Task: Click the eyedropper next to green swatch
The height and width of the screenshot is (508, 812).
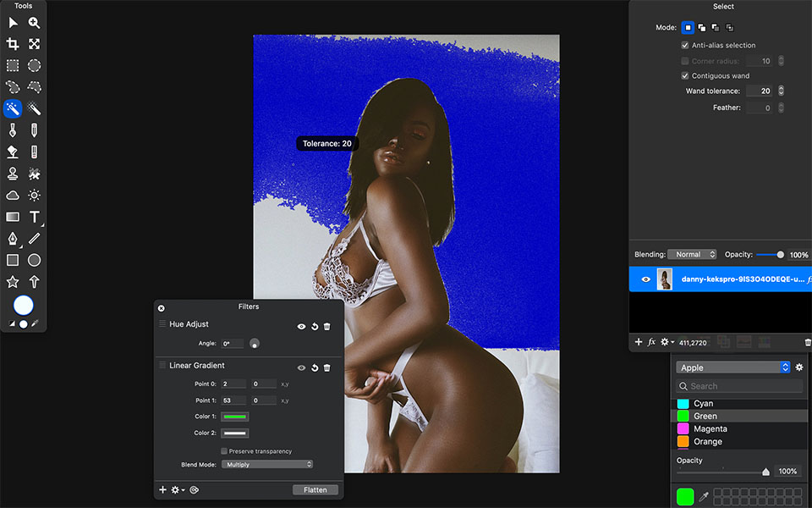Action: point(703,497)
